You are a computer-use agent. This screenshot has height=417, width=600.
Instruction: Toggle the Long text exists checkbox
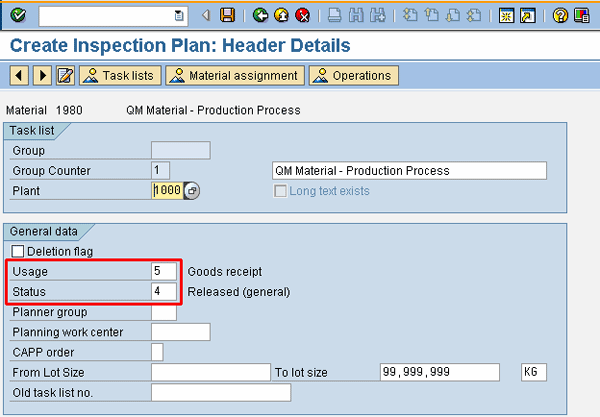pos(279,191)
